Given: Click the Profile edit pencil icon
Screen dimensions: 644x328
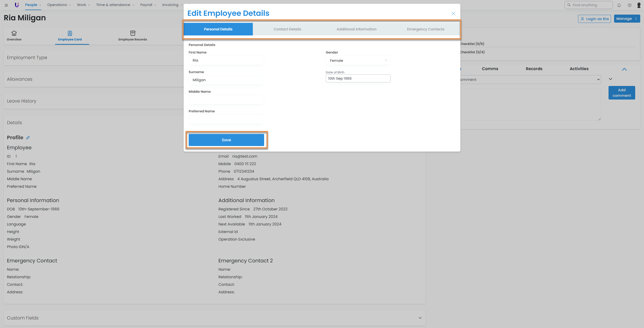Looking at the screenshot, I should pyautogui.click(x=28, y=138).
